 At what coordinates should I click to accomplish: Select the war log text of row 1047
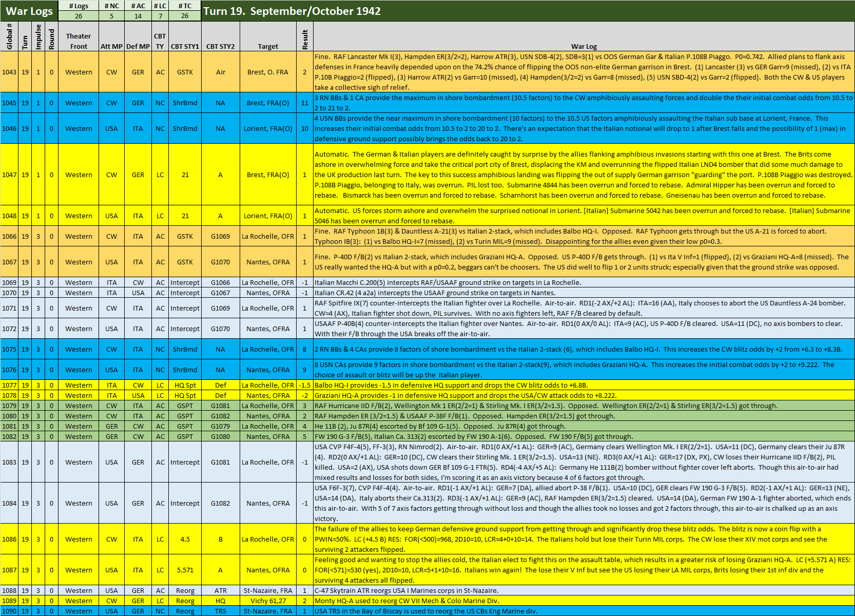pos(584,175)
